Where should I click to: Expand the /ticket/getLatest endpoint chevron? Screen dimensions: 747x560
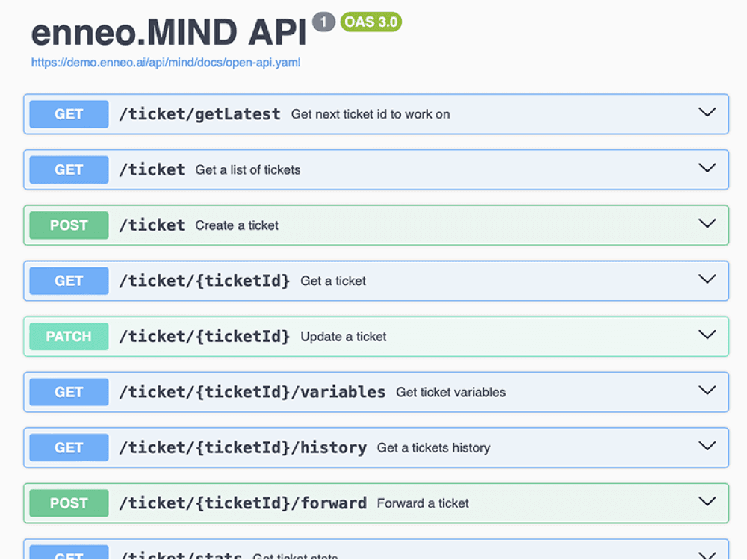coord(707,113)
